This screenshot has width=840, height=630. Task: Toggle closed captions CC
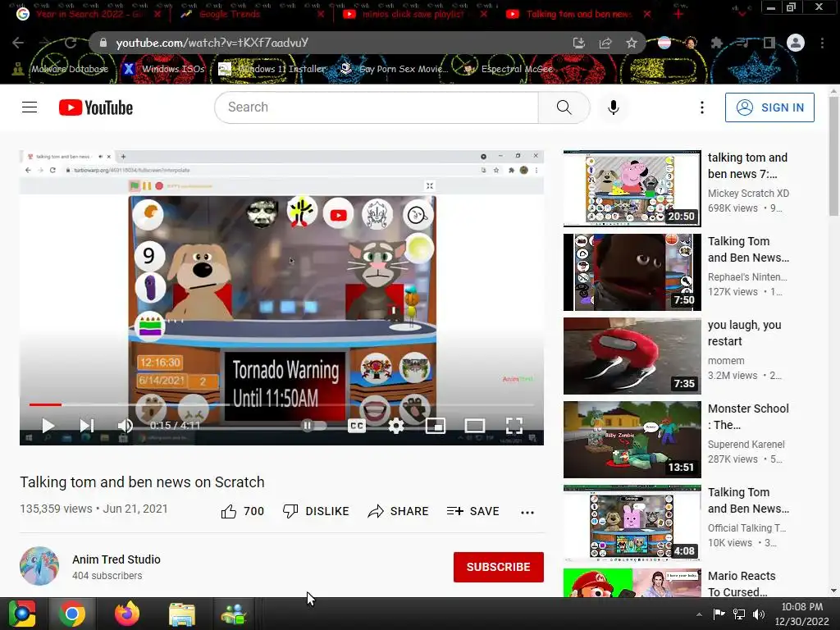(x=356, y=426)
